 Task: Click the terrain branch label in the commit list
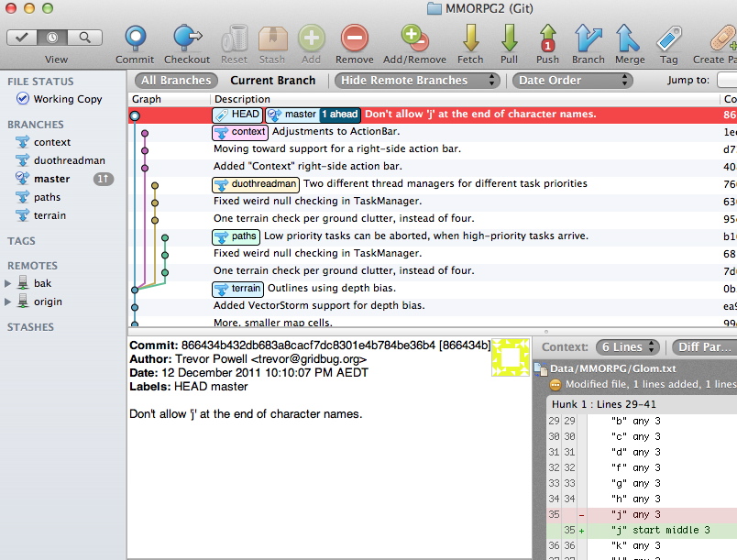click(237, 289)
